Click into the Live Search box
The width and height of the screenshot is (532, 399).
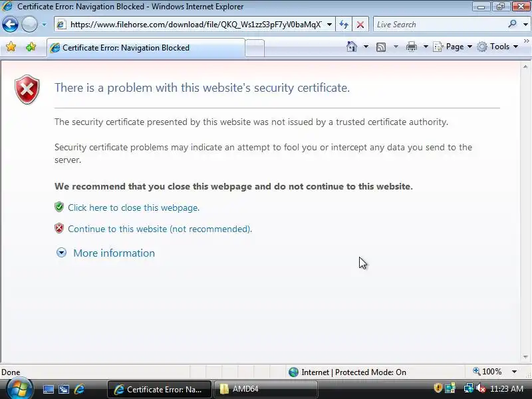coord(440,25)
